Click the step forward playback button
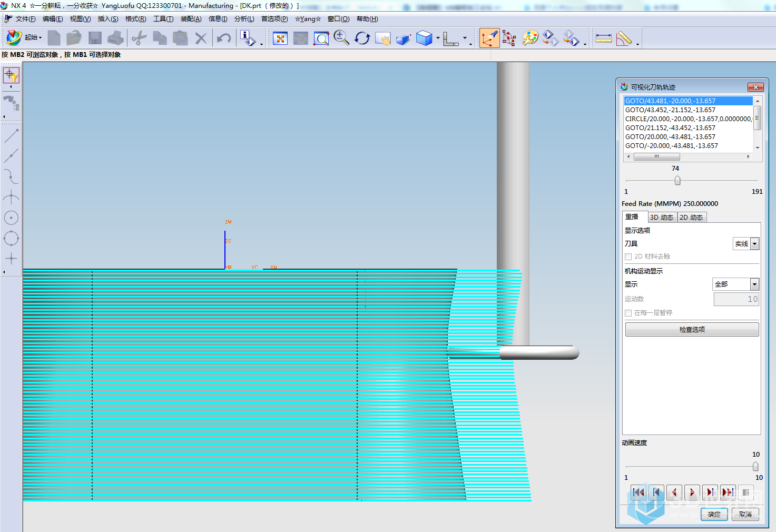Viewport: 776px width, 532px height. point(710,492)
